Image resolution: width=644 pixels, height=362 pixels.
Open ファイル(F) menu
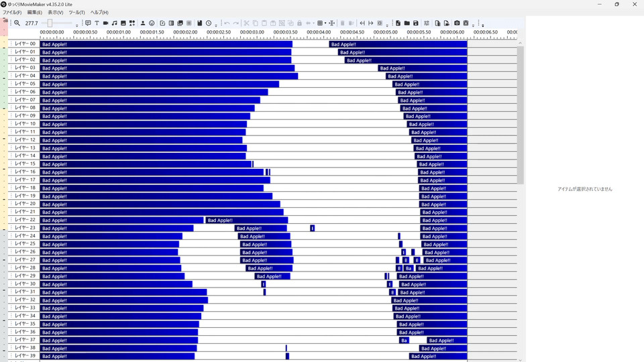(12, 12)
